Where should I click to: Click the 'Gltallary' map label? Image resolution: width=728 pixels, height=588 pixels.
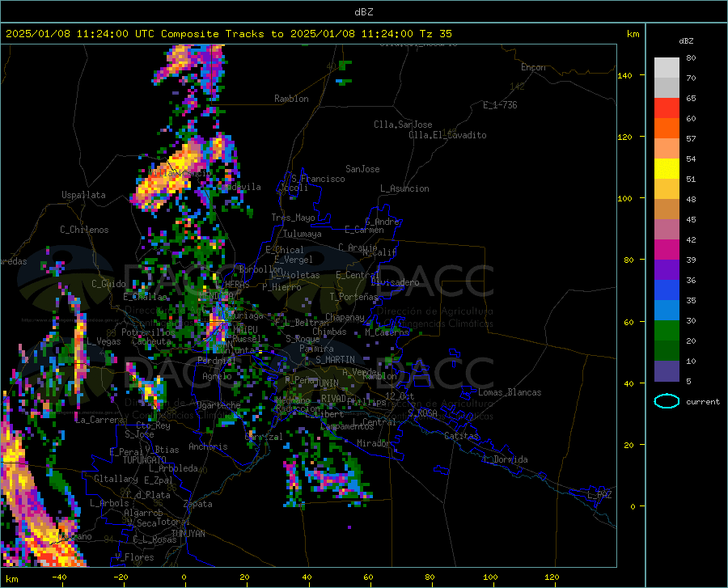coord(116,479)
